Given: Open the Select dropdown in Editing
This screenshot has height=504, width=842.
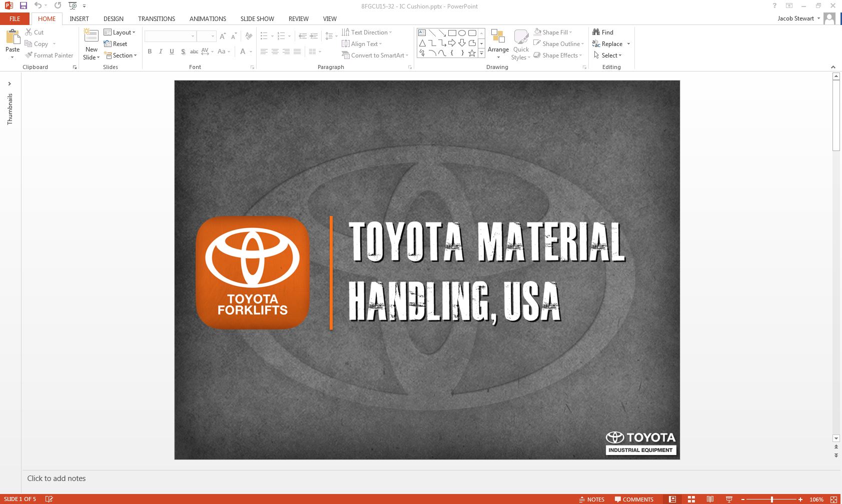Looking at the screenshot, I should point(607,55).
